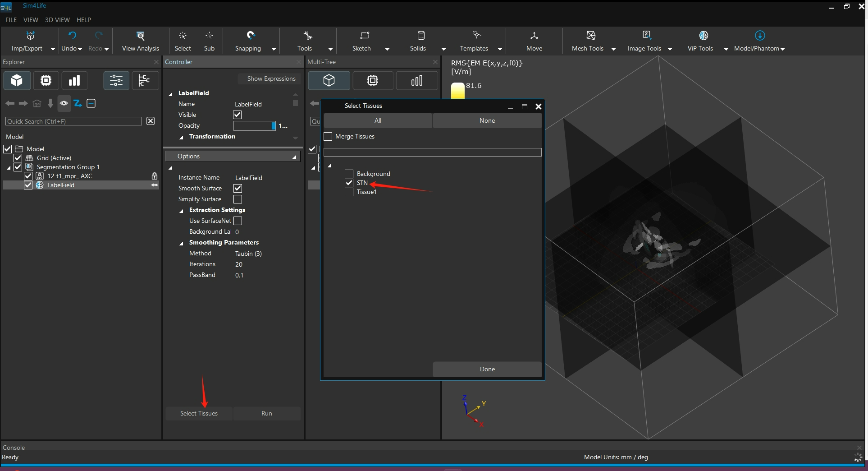Open the FILE menu
The image size is (868, 471).
(11, 20)
